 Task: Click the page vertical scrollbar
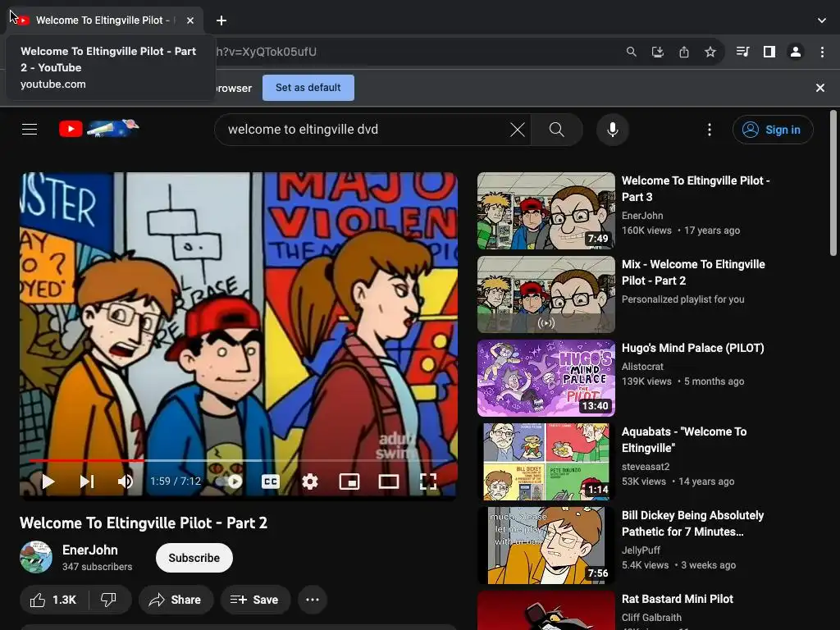(x=833, y=183)
